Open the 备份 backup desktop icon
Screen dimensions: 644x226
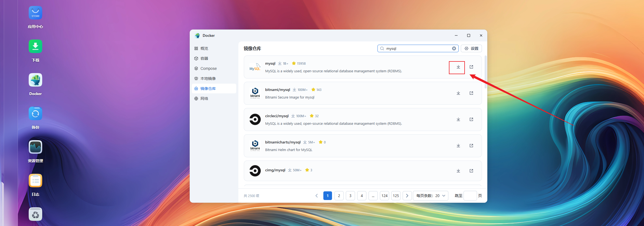tap(35, 113)
